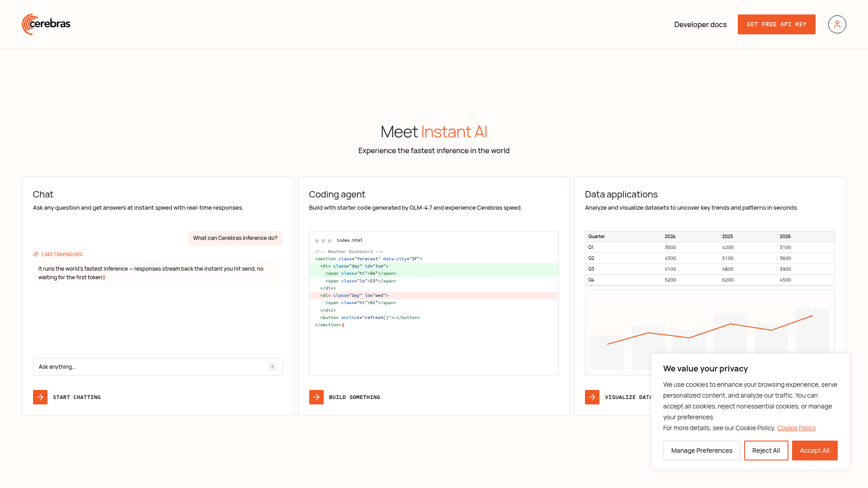Click the Build Something arrow icon

coord(316,397)
